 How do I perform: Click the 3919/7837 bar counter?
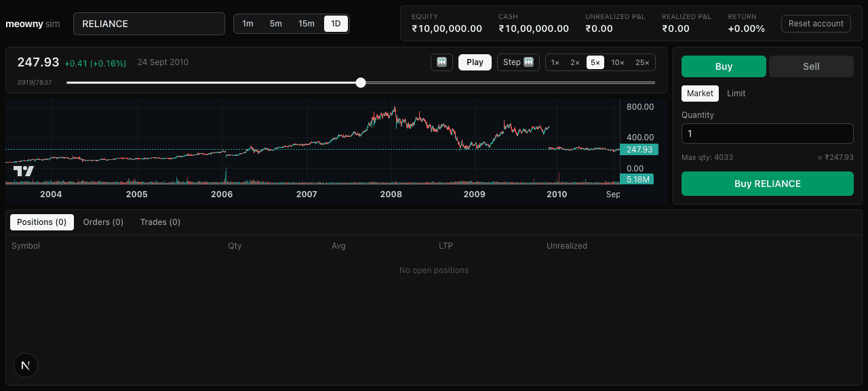(35, 83)
